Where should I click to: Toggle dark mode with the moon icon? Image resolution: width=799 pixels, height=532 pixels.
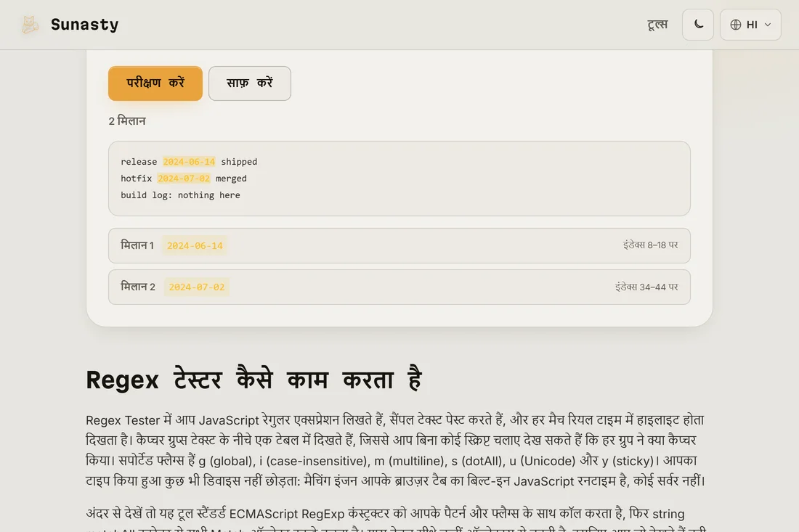point(698,25)
